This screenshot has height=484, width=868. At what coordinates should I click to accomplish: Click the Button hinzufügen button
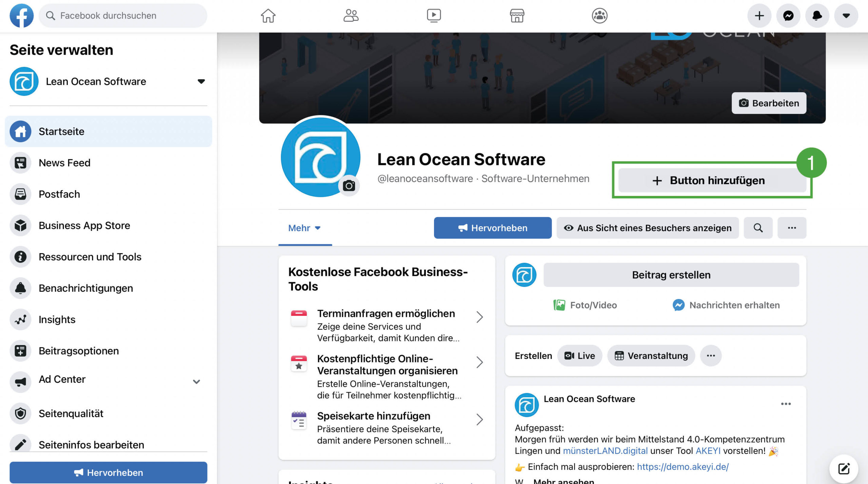(712, 180)
